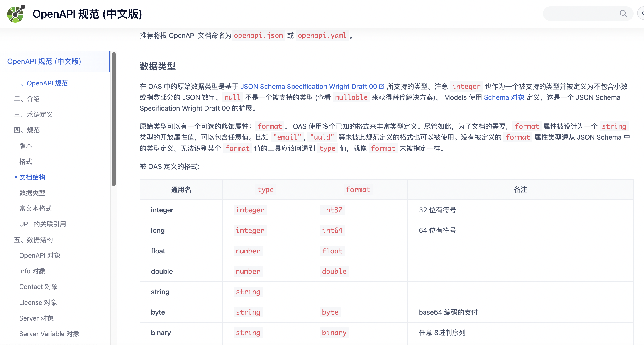Navigate to the '版本' sidebar link
The image size is (644, 345).
pyautogui.click(x=25, y=146)
